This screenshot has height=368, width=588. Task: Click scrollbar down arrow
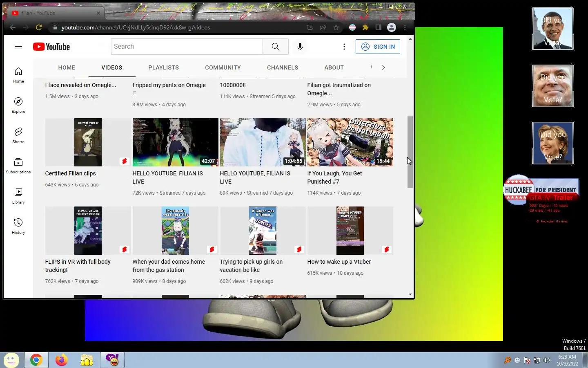click(x=410, y=294)
